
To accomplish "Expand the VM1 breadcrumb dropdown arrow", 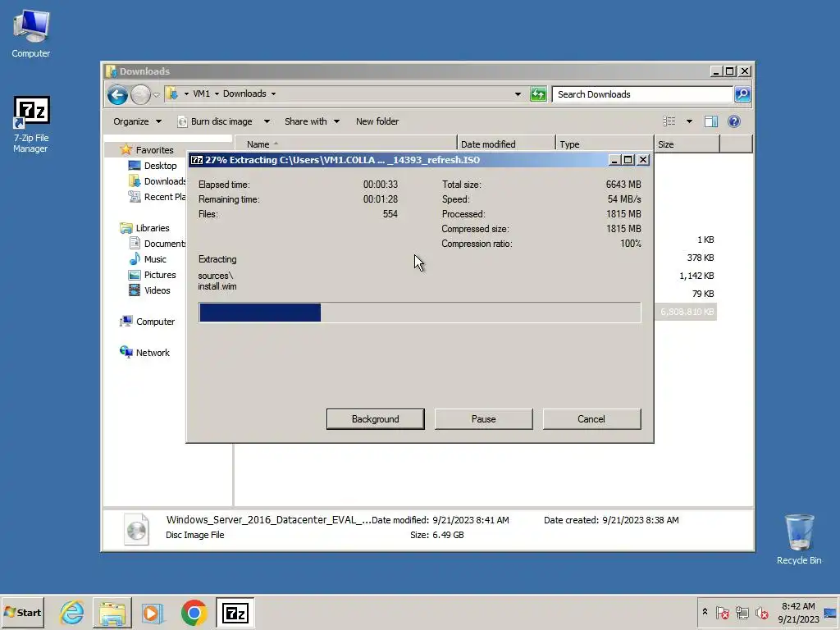I will click(x=217, y=94).
